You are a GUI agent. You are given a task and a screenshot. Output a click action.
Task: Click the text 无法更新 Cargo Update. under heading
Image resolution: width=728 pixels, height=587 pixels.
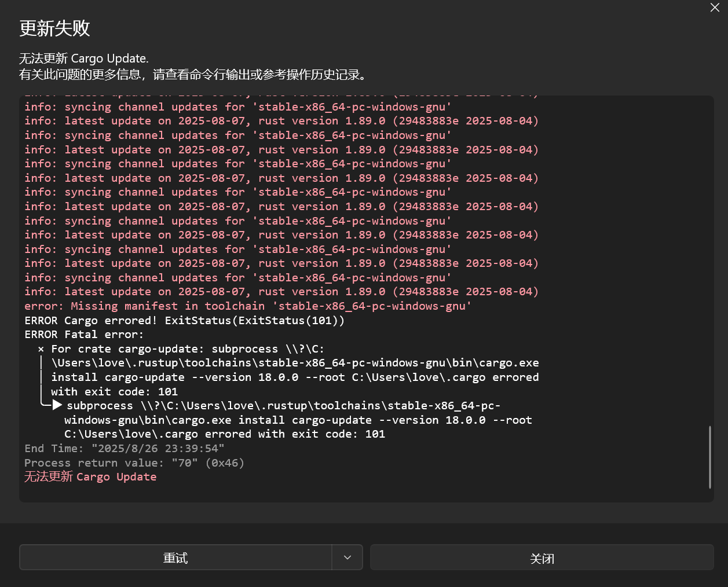click(x=84, y=58)
